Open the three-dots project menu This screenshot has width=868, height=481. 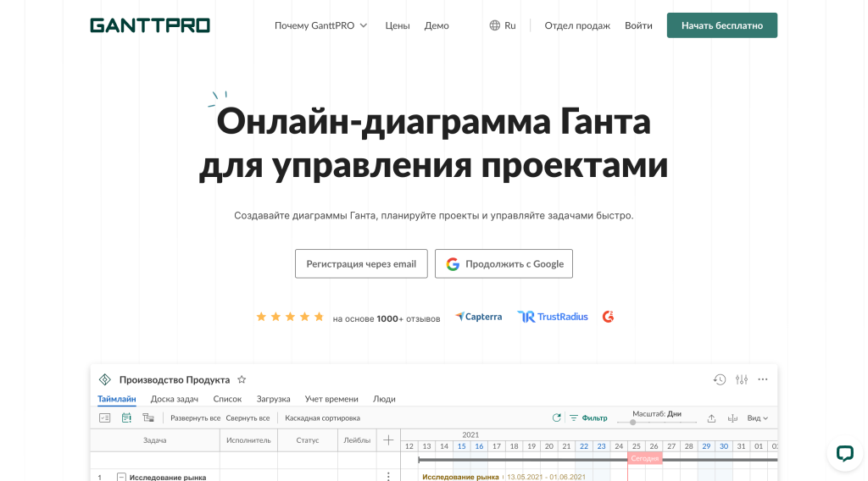[763, 379]
